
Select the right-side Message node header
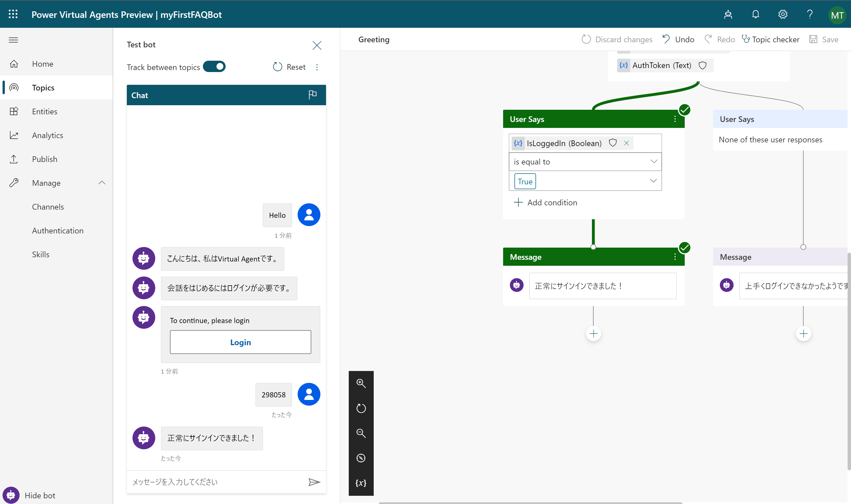(780, 257)
